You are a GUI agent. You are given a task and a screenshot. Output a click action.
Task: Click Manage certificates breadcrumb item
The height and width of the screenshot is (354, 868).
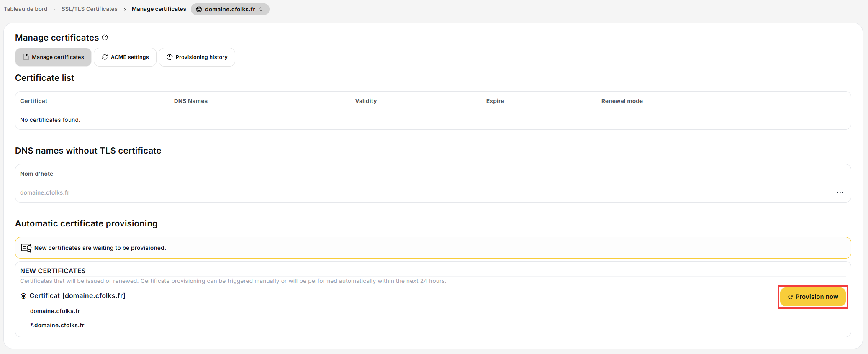point(159,9)
